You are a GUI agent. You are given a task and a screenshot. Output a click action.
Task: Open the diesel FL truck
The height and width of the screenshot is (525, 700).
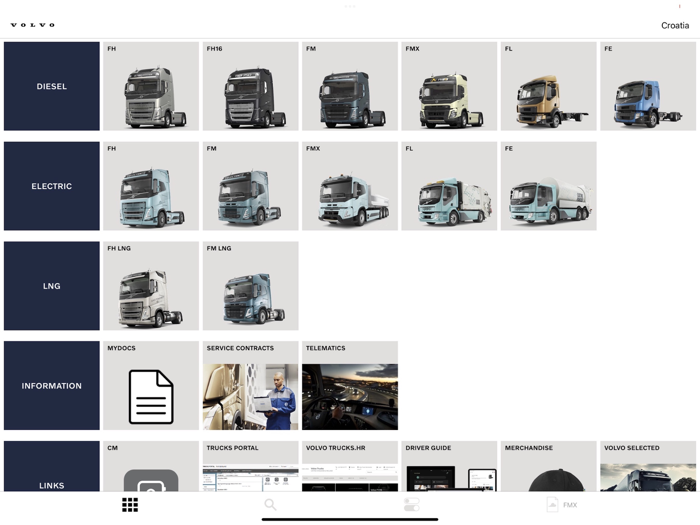click(x=549, y=86)
